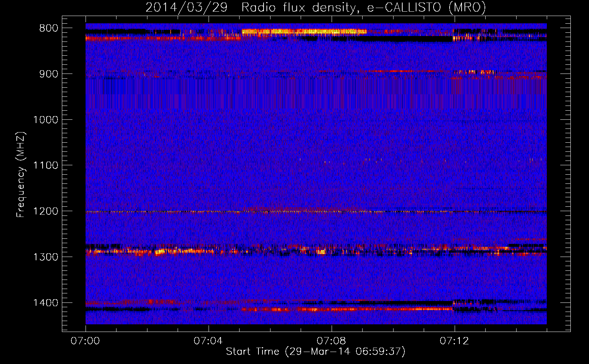
Task: Click the 07:00 time tick label
Action: [85, 341]
